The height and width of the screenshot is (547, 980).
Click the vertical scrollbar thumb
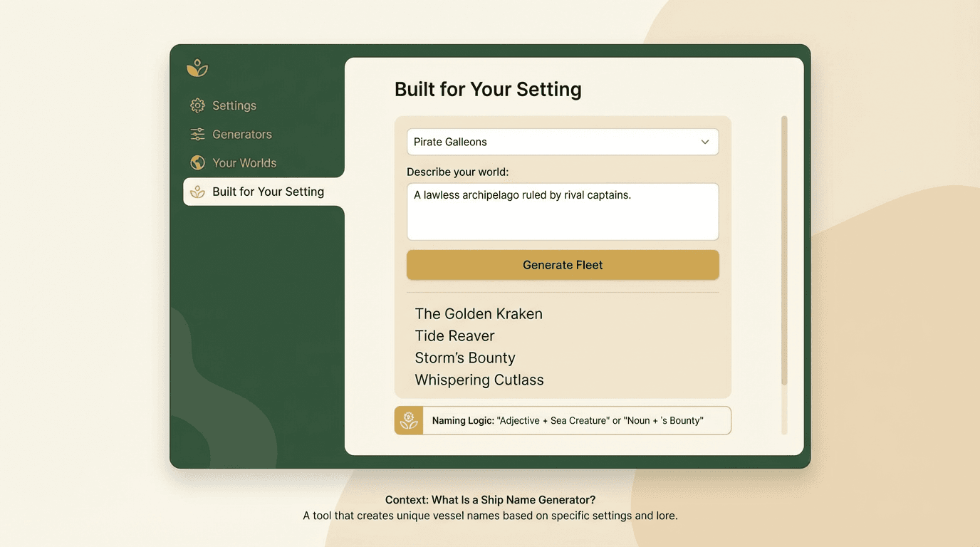tap(784, 251)
